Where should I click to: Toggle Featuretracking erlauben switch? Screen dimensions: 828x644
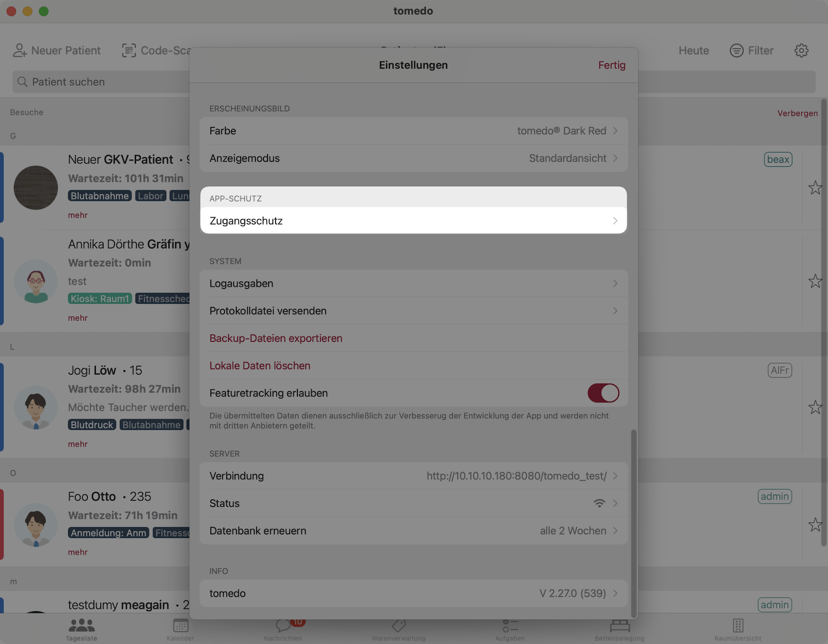[x=603, y=393]
